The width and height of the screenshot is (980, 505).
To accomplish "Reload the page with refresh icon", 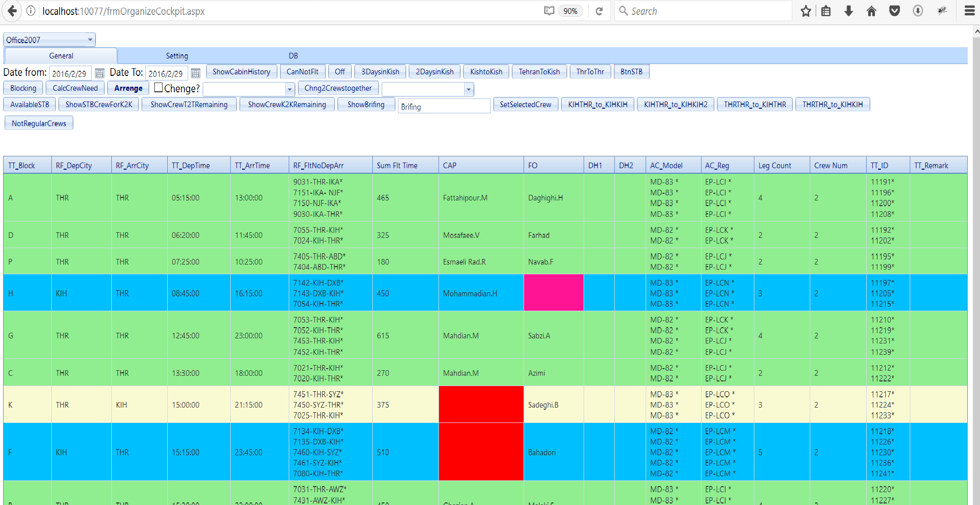I will 599,11.
